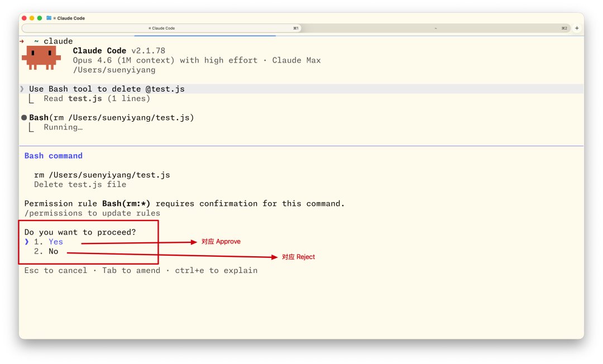Click the red close window button

24,18
